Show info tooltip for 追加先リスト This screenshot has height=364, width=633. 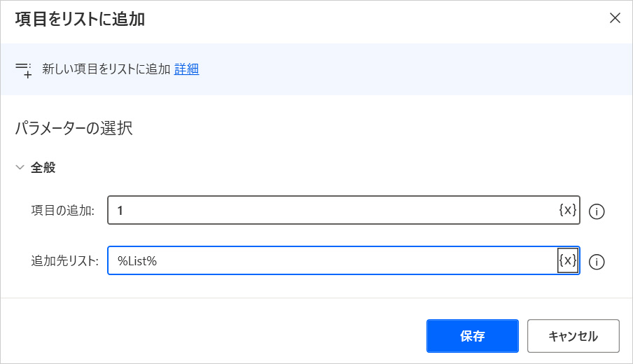click(x=597, y=262)
